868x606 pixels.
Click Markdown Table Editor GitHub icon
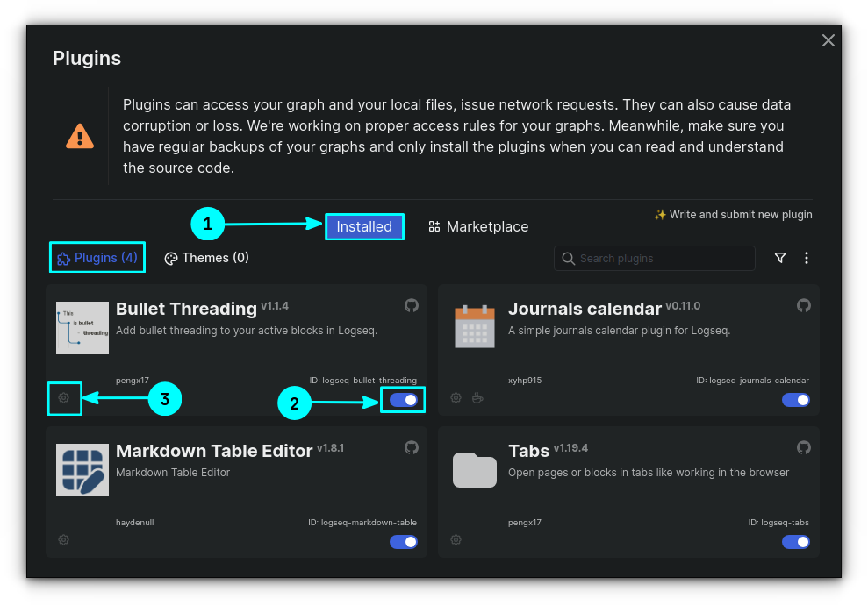point(411,447)
